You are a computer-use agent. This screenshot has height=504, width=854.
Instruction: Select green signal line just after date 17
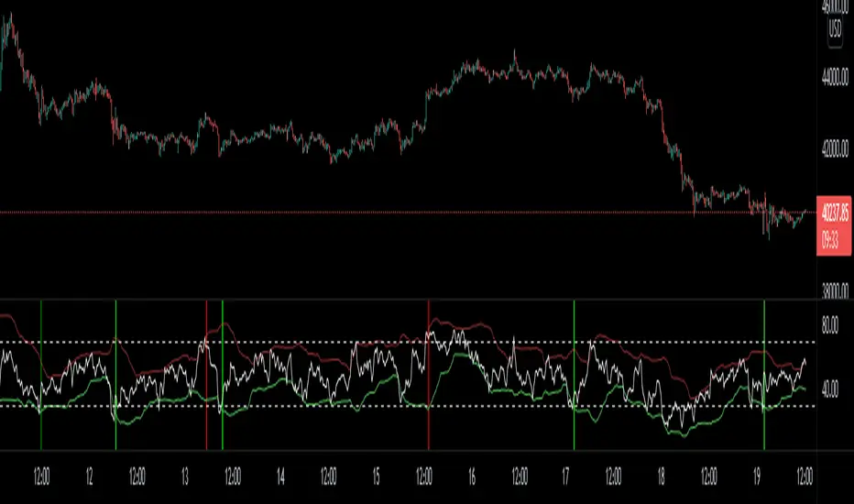(574, 375)
